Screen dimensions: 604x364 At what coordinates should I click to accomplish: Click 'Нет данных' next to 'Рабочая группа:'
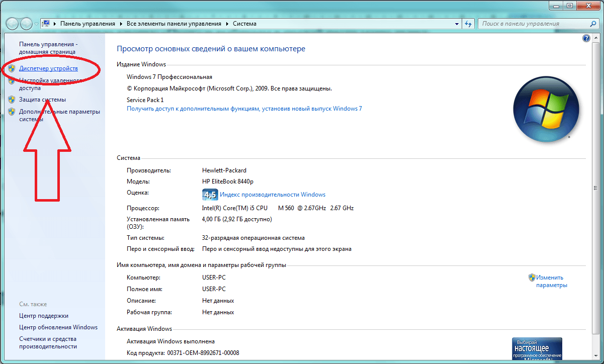point(218,312)
